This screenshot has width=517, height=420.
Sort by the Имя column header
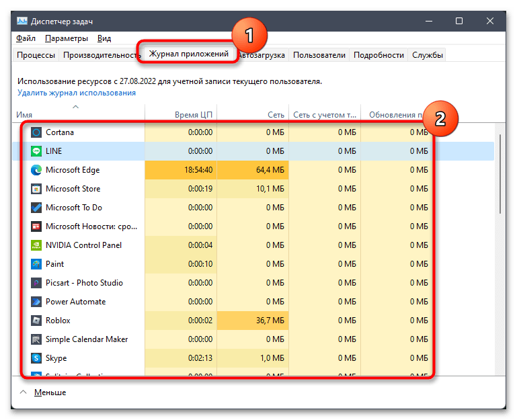79,114
